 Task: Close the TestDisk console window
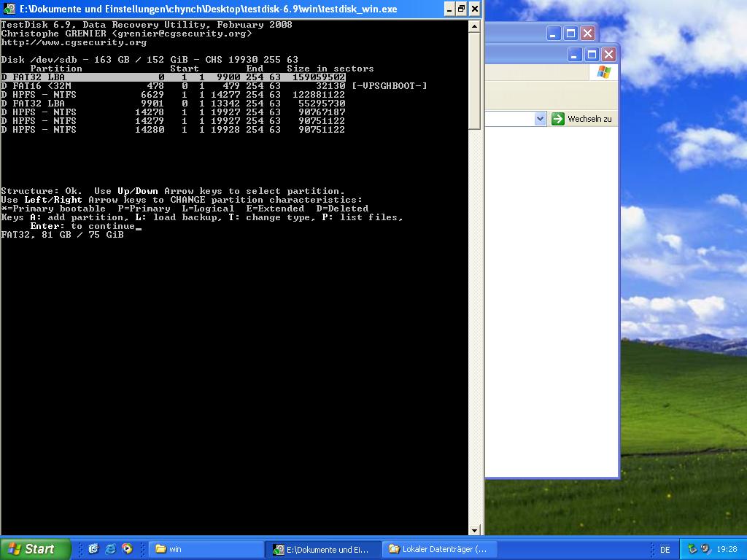coord(474,9)
